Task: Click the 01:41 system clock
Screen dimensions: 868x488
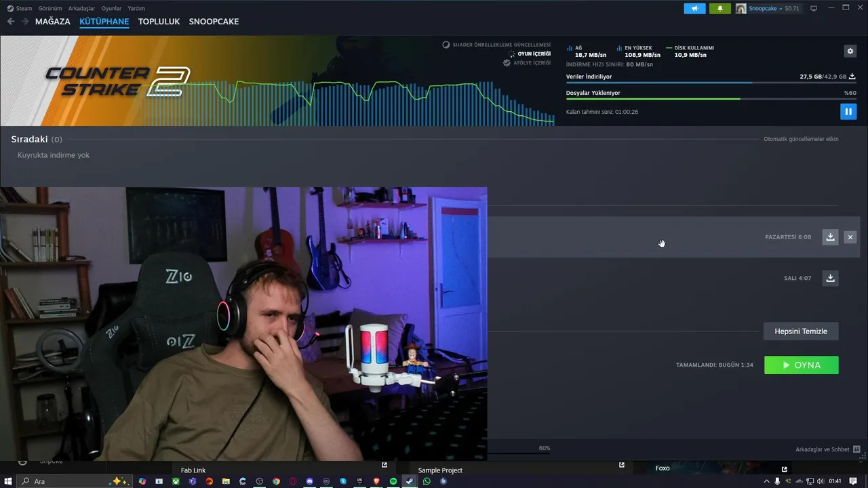Action: pos(835,481)
